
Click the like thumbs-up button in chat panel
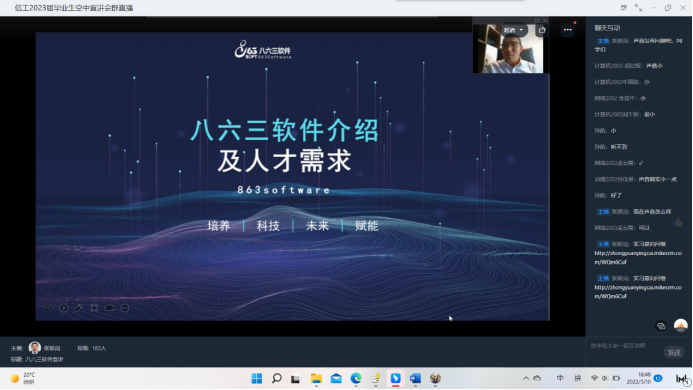(x=679, y=223)
